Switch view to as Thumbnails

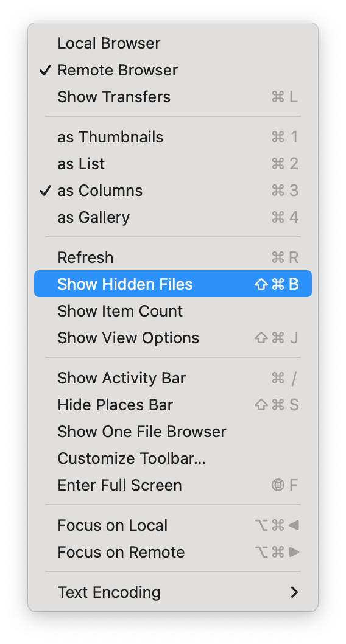(172, 137)
